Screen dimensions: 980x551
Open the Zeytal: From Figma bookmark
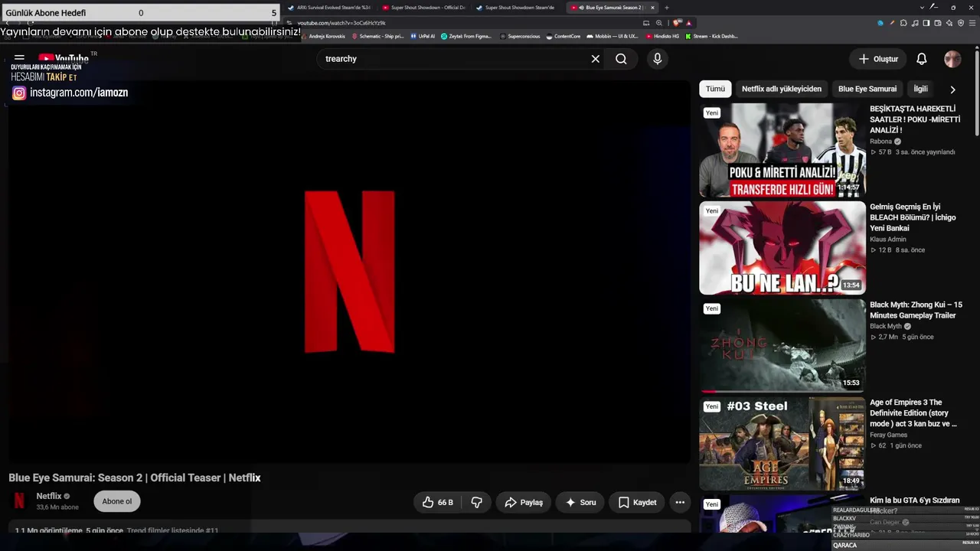click(466, 36)
